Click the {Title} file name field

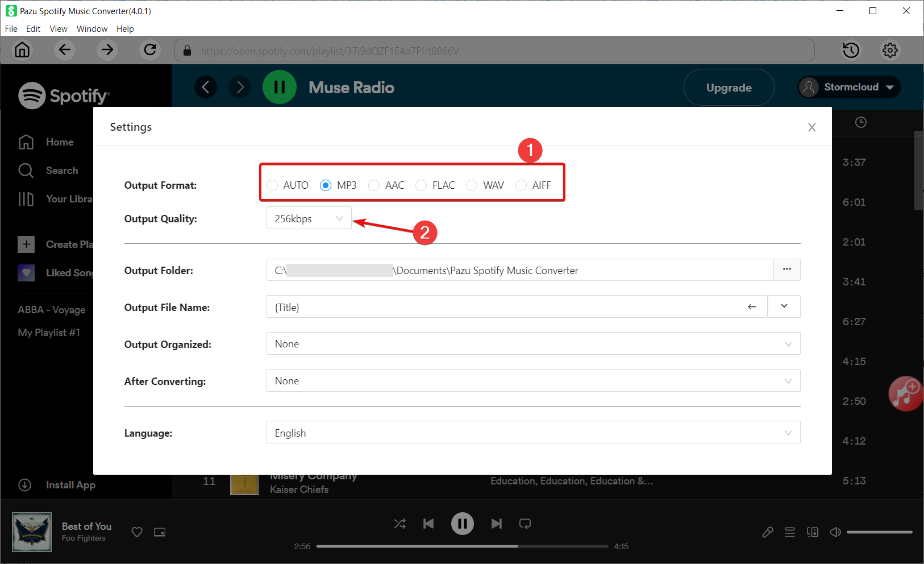517,306
